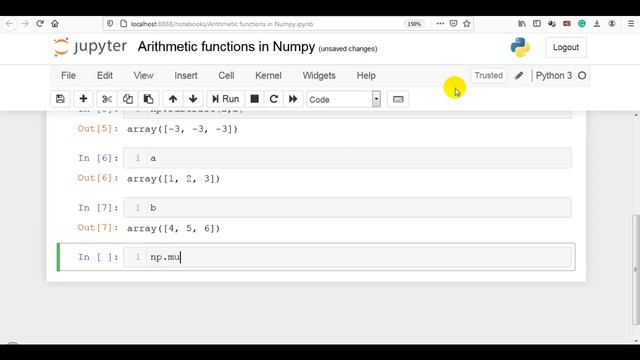
Task: Restart kernel and rerun all icon
Action: (x=293, y=99)
